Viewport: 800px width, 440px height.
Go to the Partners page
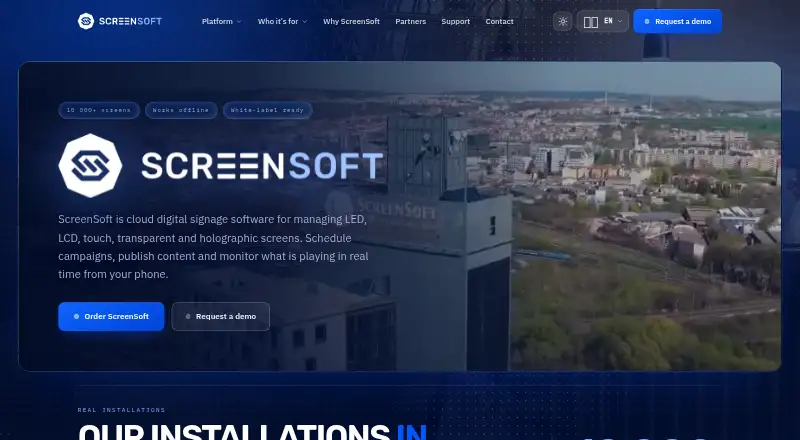pos(410,21)
